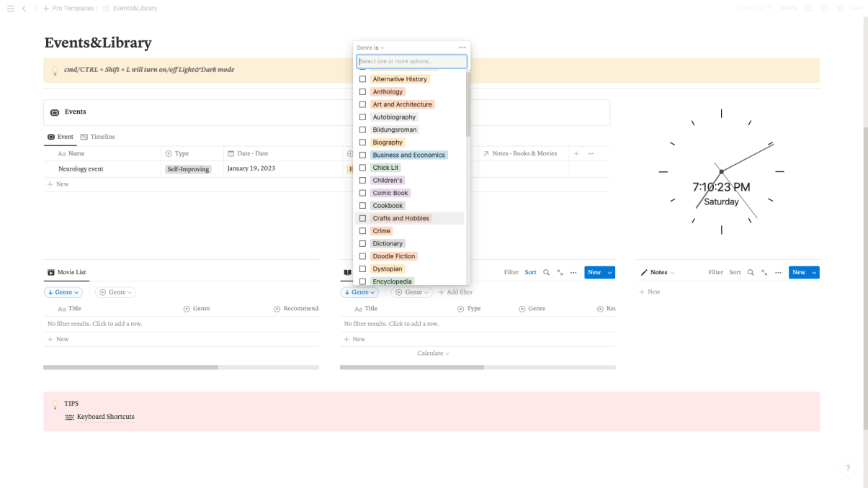This screenshot has width=868, height=488.
Task: Check the Children's checkbox
Action: pos(362,180)
